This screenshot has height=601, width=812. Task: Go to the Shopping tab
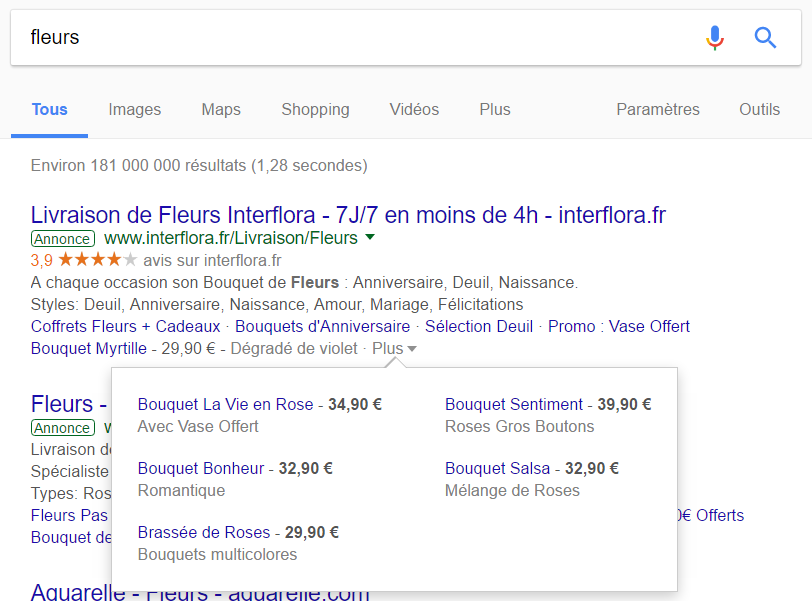[x=315, y=110]
